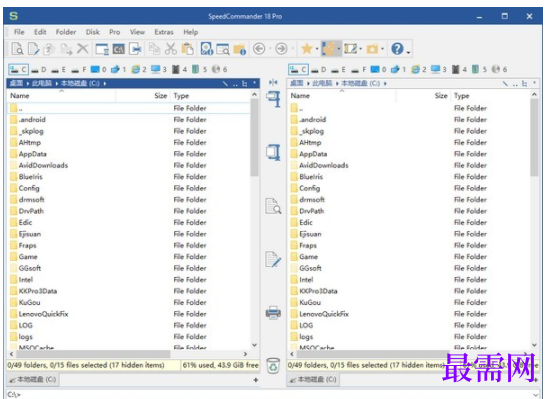554x399 pixels.
Task: Toggle the highlighted folder tree toolbar button
Action: [x=329, y=49]
